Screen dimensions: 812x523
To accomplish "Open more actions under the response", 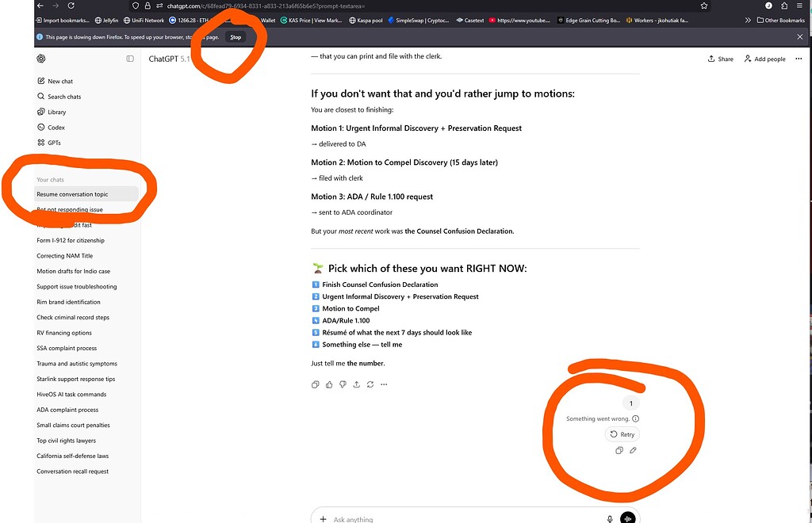I will (384, 384).
